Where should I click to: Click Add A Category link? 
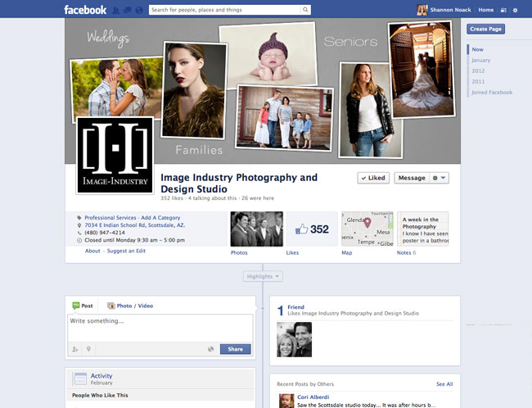click(x=160, y=218)
